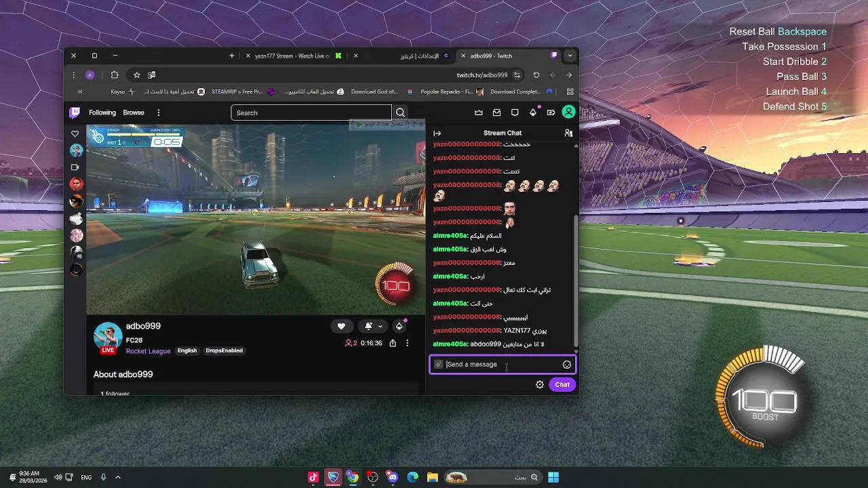The height and width of the screenshot is (488, 868).
Task: Open the Twitch notifications inbox icon
Action: (497, 113)
